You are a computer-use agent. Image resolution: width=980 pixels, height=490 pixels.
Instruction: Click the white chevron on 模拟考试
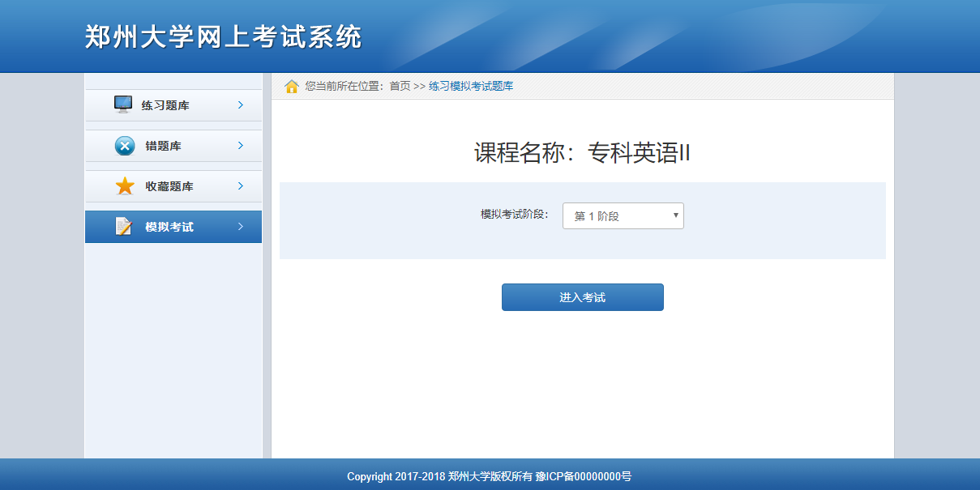pos(241,227)
